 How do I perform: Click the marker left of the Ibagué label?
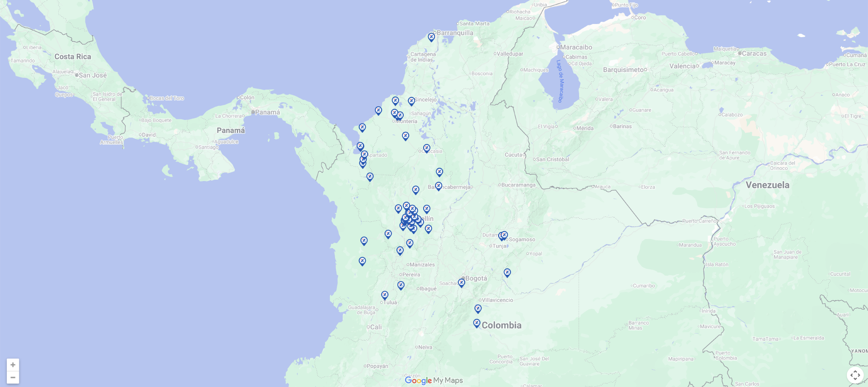pyautogui.click(x=401, y=285)
